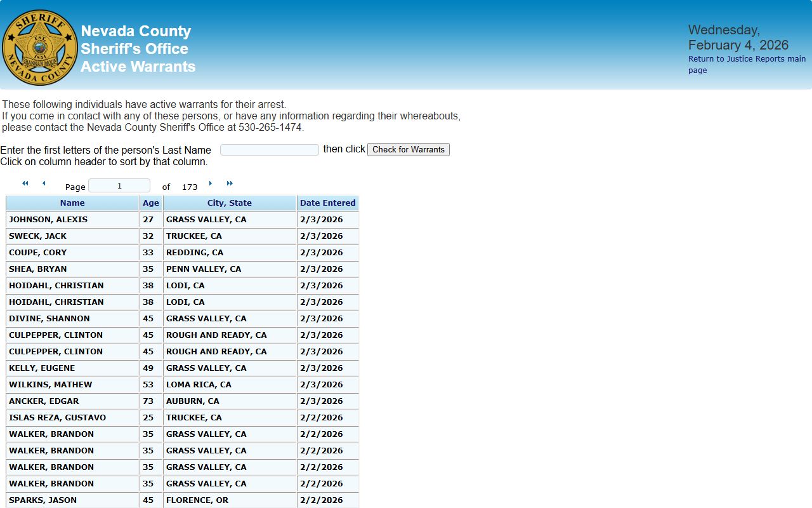This screenshot has height=508, width=812.
Task: Click LOMA RICA, CA city cell
Action: click(230, 385)
